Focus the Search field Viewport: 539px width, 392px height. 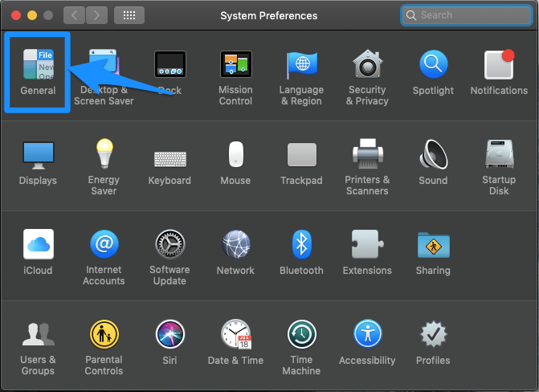coord(467,15)
